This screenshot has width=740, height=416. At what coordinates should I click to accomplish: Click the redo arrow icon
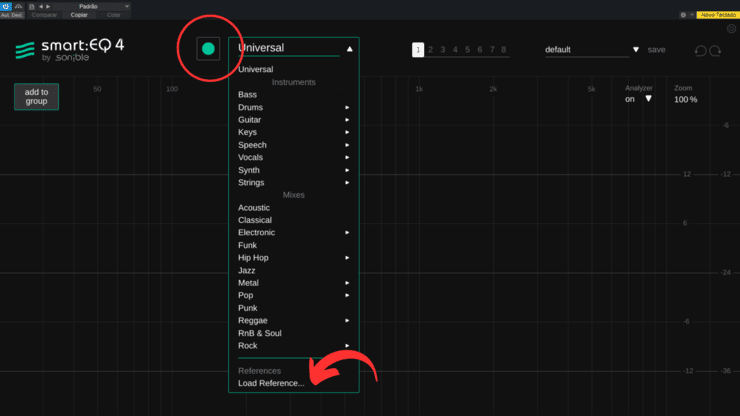[x=715, y=50]
